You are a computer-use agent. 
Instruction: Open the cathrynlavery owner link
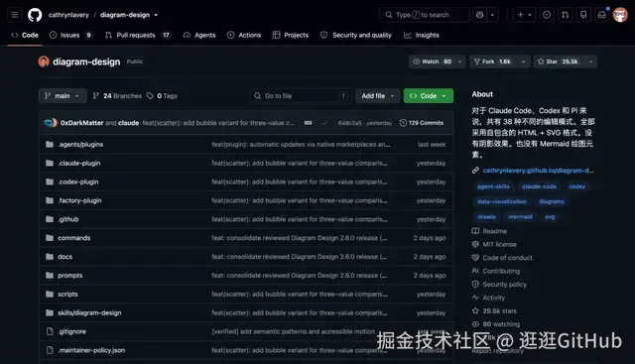(x=68, y=15)
